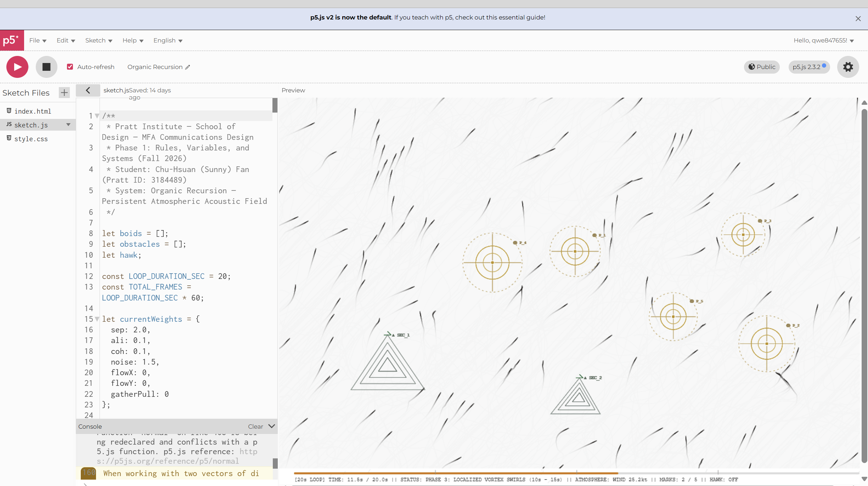Open the settings gear
The image size is (868, 486).
848,67
